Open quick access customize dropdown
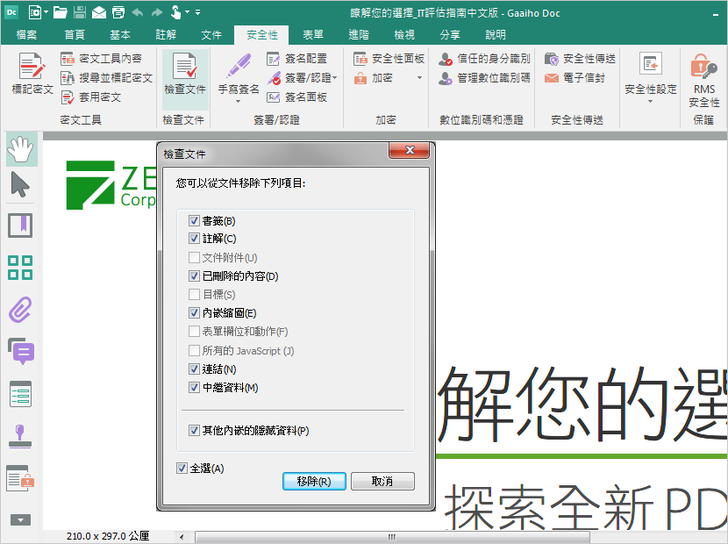 pyautogui.click(x=198, y=12)
